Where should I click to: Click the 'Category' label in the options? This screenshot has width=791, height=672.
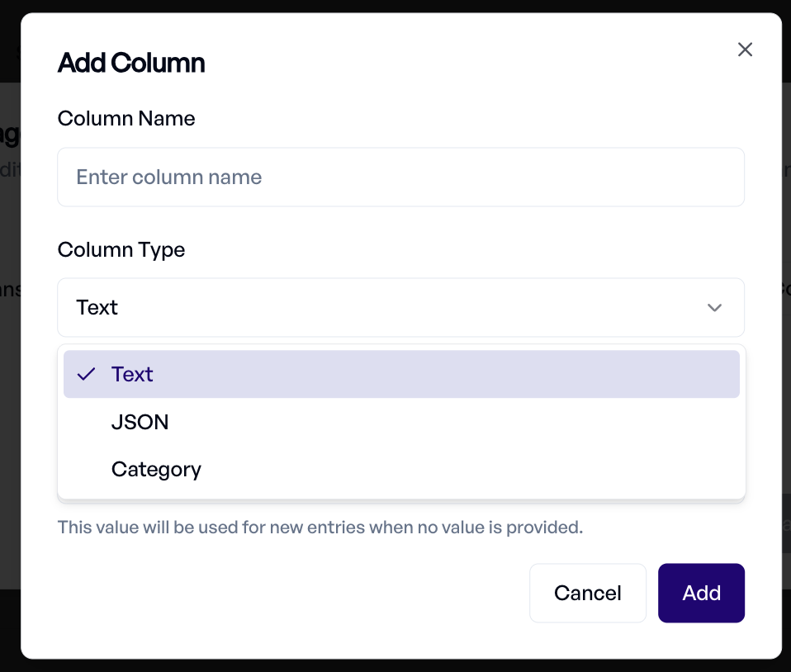[x=156, y=470]
